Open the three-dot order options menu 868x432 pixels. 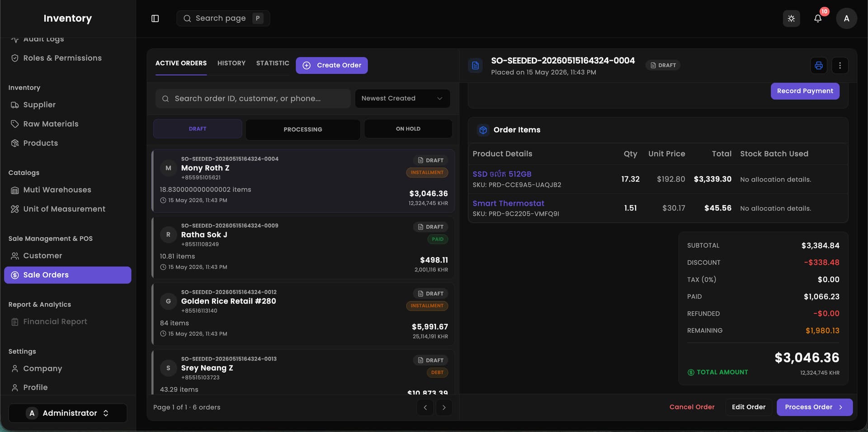pos(840,66)
